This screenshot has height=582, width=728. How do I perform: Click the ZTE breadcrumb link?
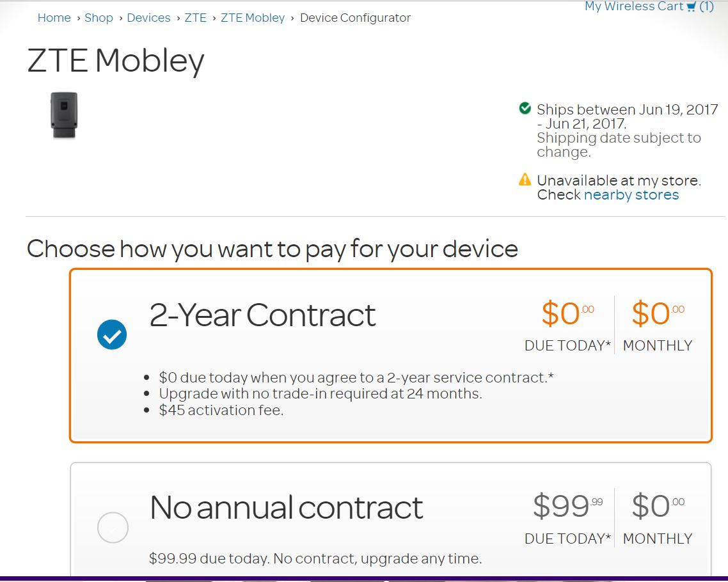[196, 18]
